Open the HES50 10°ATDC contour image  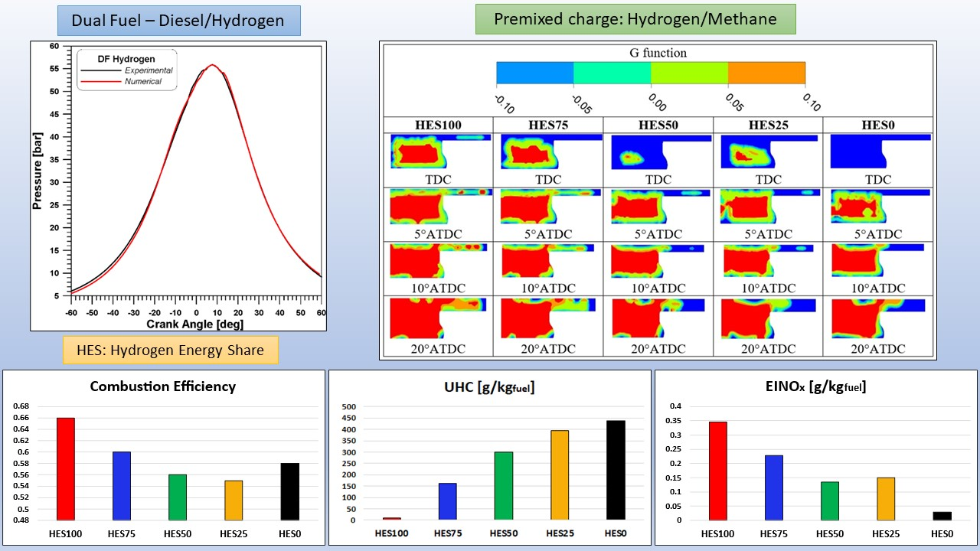click(658, 261)
